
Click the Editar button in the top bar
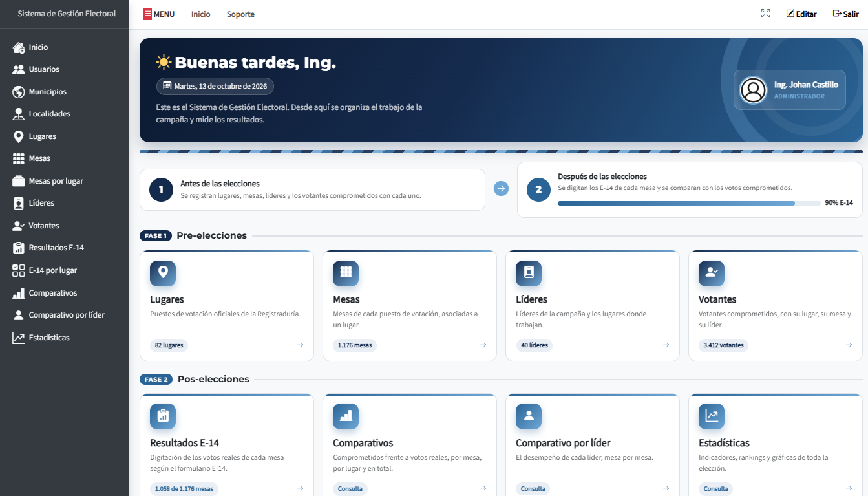tap(801, 14)
